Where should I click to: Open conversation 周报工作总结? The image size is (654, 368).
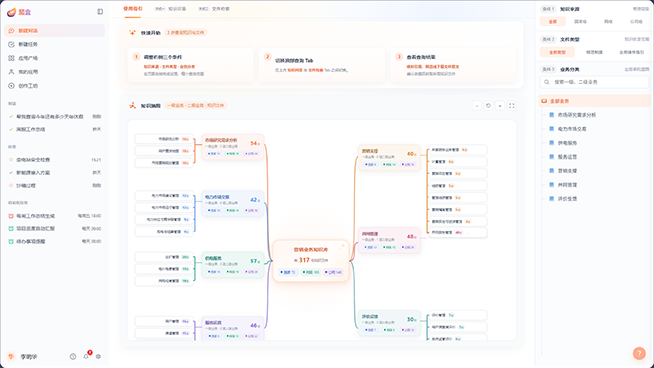[x=55, y=129]
